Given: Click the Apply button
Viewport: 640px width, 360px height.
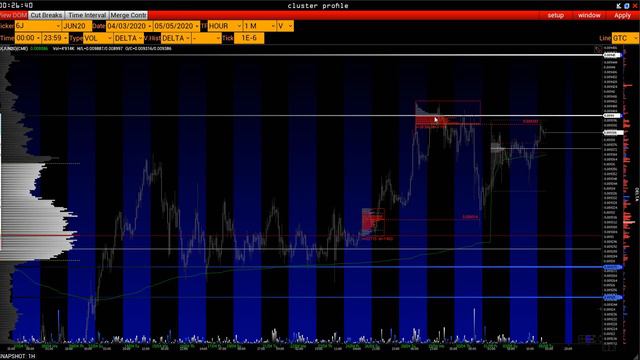Looking at the screenshot, I should click(622, 15).
